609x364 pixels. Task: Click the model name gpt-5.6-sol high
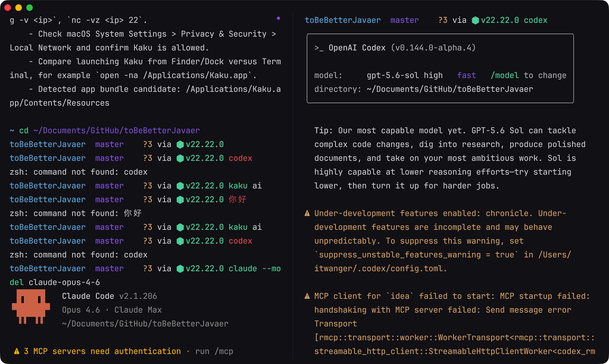(405, 75)
